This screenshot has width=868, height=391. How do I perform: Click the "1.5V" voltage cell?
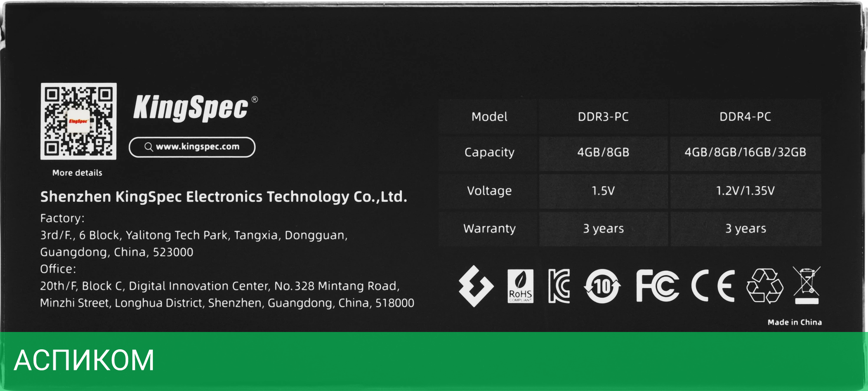click(603, 191)
